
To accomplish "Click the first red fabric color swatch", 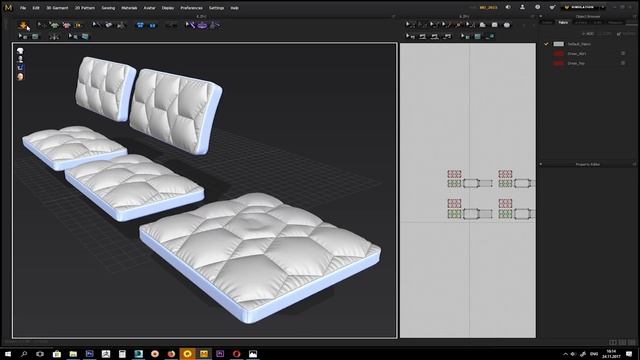I will (558, 53).
